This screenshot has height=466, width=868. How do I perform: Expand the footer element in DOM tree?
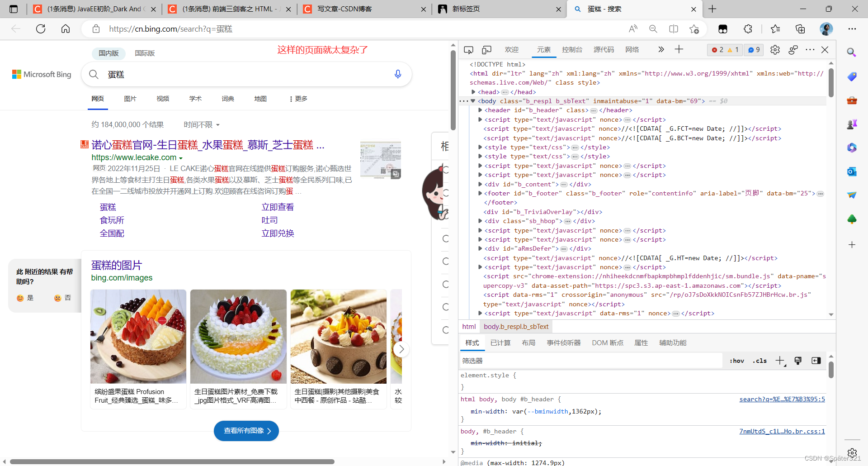(x=480, y=193)
